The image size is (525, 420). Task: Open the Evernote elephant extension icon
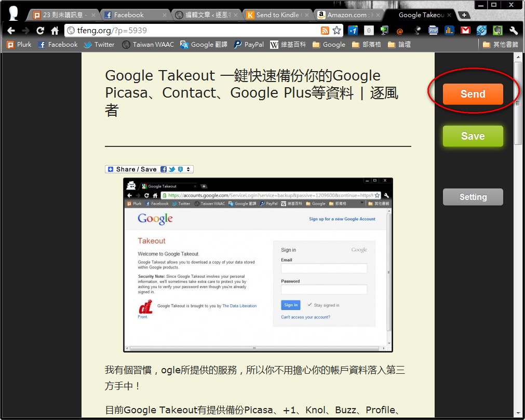coord(497,31)
